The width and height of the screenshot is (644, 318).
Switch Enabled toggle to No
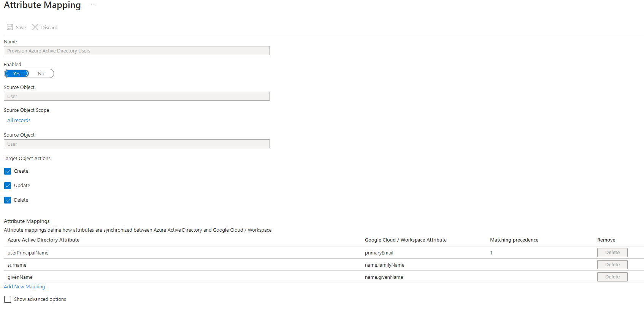coord(41,74)
